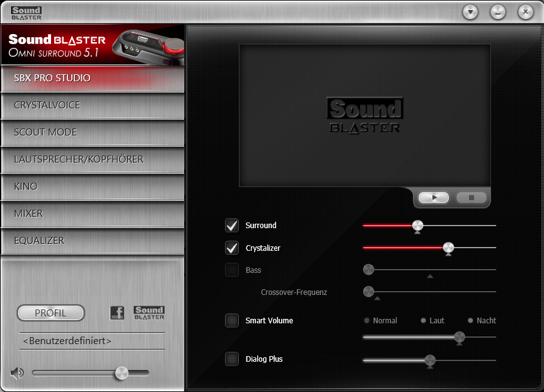This screenshot has width=544, height=392.
Task: Open the Benutzerdefiniert profile selector
Action: pos(92,341)
